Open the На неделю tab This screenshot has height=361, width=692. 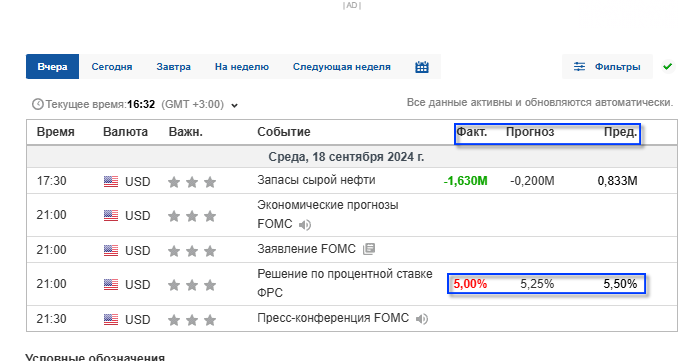[x=242, y=67]
